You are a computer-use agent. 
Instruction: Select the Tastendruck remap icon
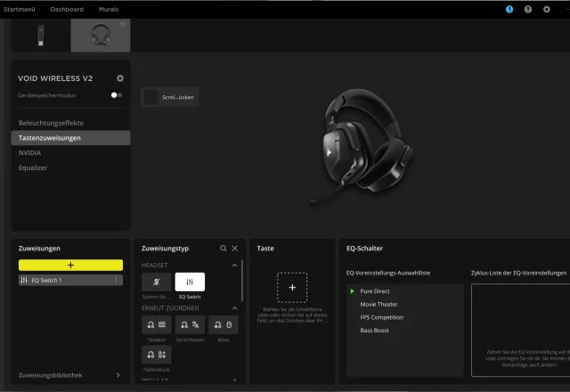click(x=156, y=355)
